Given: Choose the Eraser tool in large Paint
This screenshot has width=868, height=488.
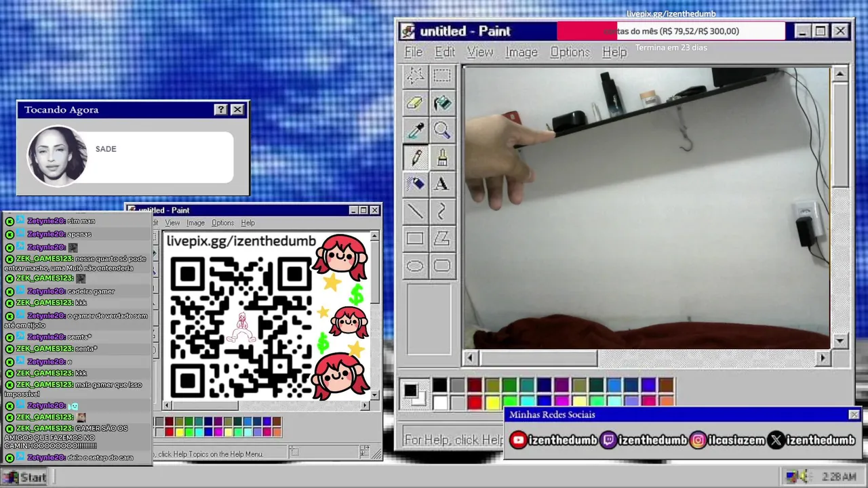Looking at the screenshot, I should click(x=415, y=103).
